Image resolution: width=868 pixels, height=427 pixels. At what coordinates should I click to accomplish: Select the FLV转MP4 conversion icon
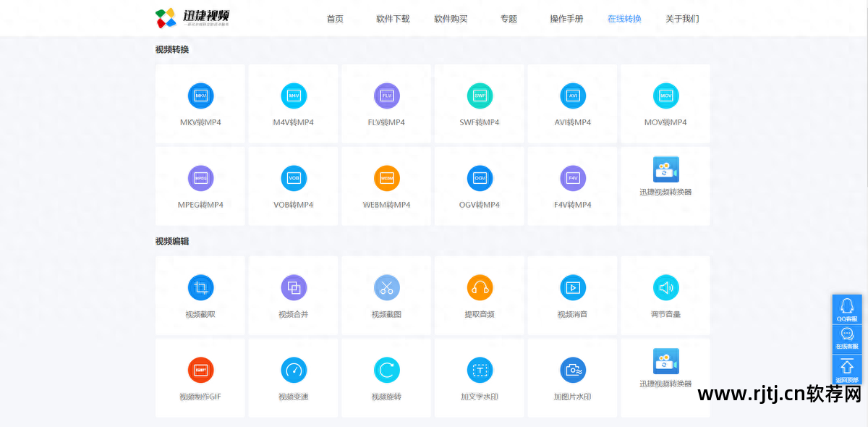[x=386, y=96]
